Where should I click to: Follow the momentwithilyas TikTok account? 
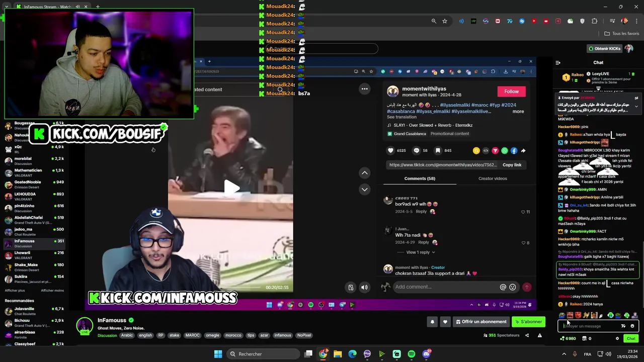tap(511, 91)
